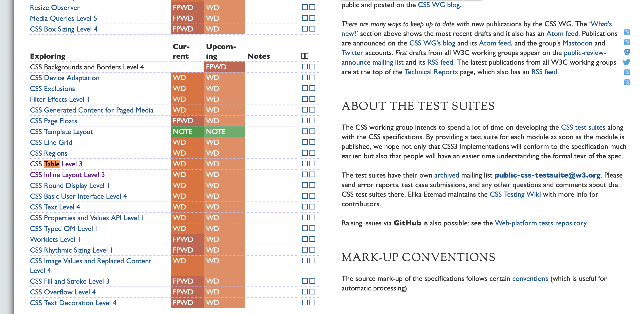The image size is (644, 314).
Task: Click the Mastodon icon in the margin
Action: coord(627,52)
